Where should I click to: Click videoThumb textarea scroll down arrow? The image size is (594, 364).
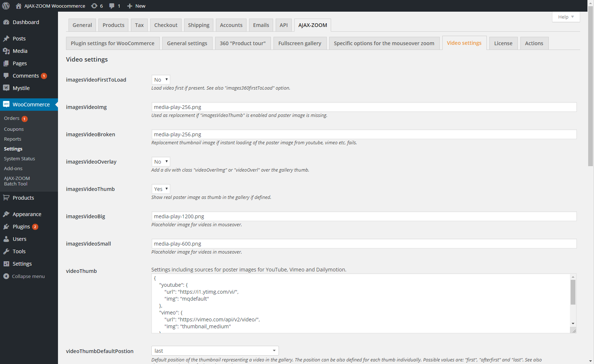coord(573,324)
